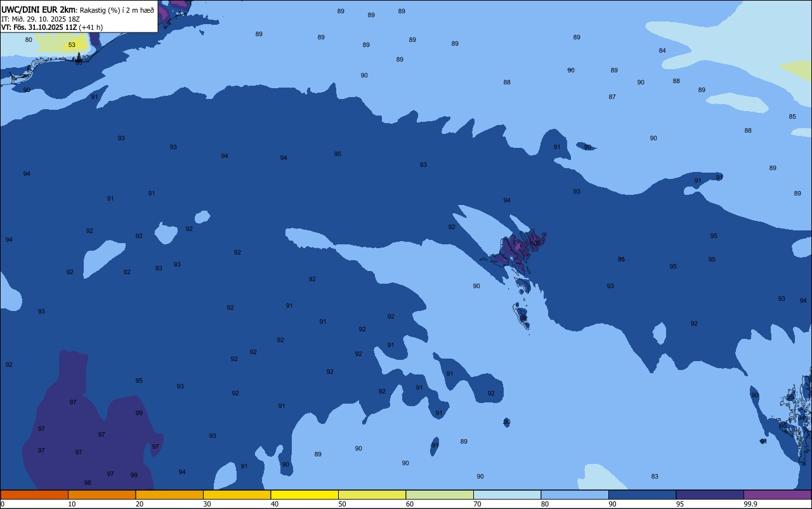Pick the bright yellow 40–50 legend swatch
The image size is (812, 509).
pos(304,494)
